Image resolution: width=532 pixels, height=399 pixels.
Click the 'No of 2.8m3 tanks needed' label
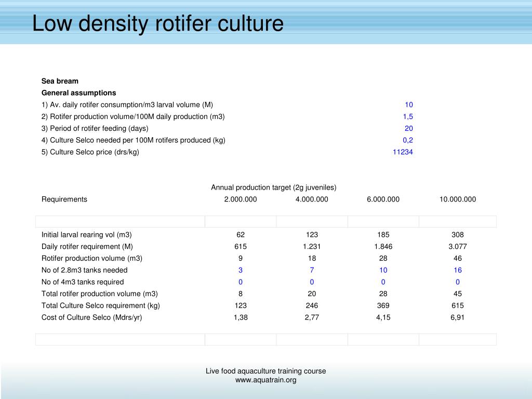tap(85, 270)
